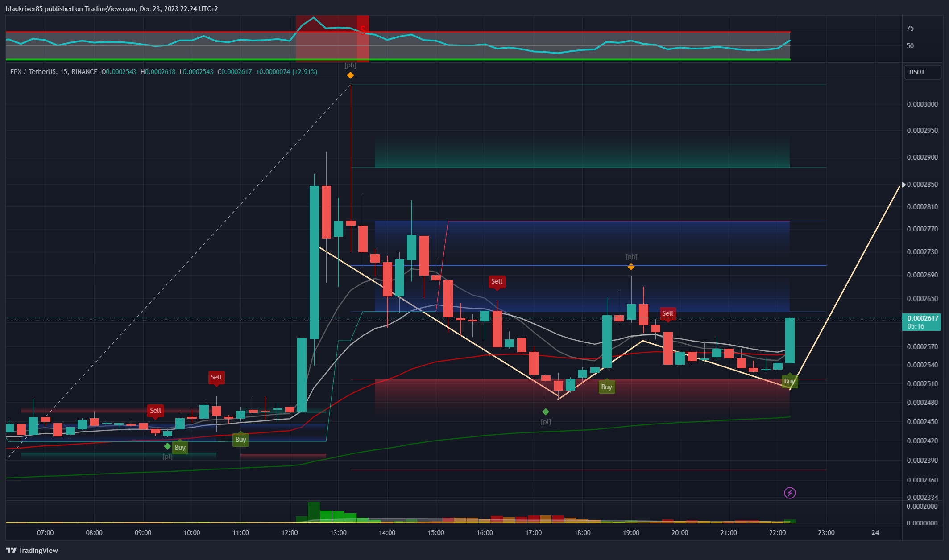Click the RSI 50 level label
Viewport: 949px width, 560px height.
[910, 46]
